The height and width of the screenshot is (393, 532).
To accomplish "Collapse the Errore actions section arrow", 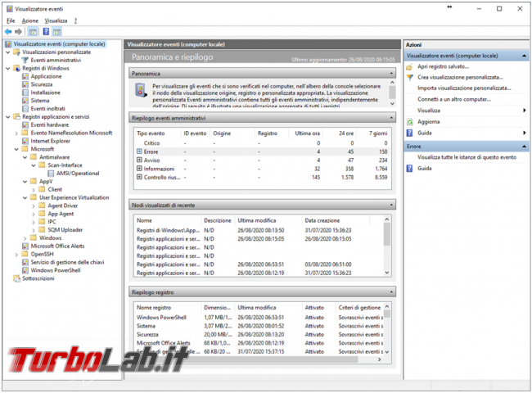I will tap(524, 147).
